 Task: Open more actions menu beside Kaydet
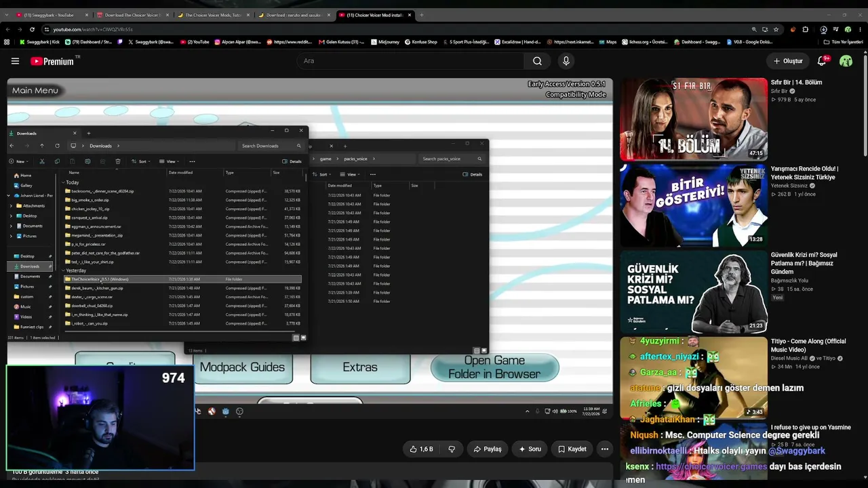point(605,449)
